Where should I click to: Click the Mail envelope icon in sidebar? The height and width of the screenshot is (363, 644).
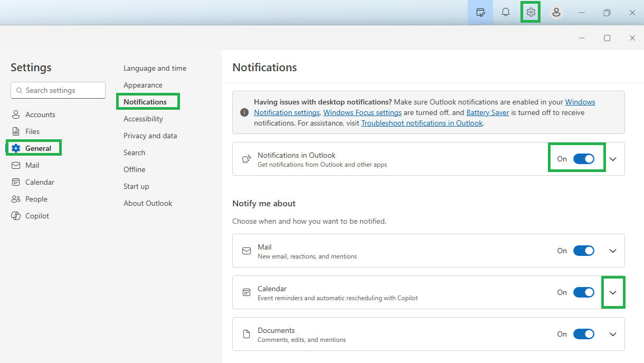point(16,165)
